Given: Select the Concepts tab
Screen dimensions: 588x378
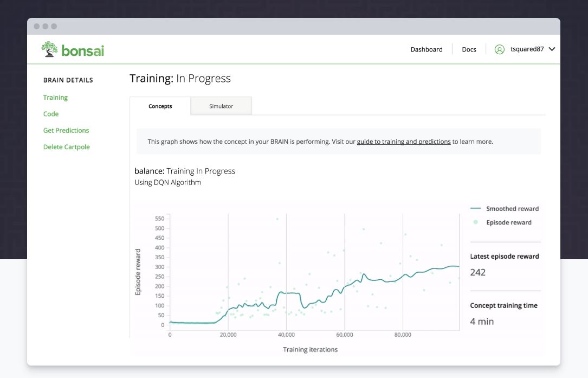Looking at the screenshot, I should 160,106.
